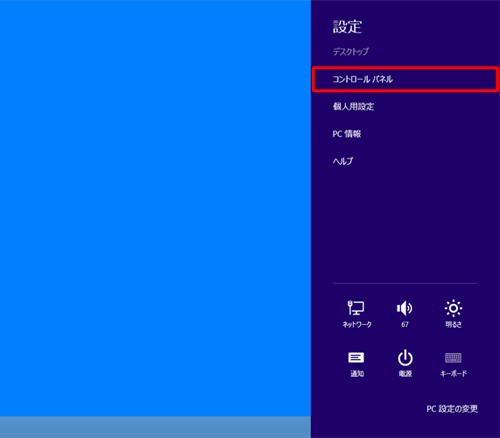Viewport: 500px width, 438px height.
Task: Toggle the notifications message icon
Action: click(x=356, y=358)
